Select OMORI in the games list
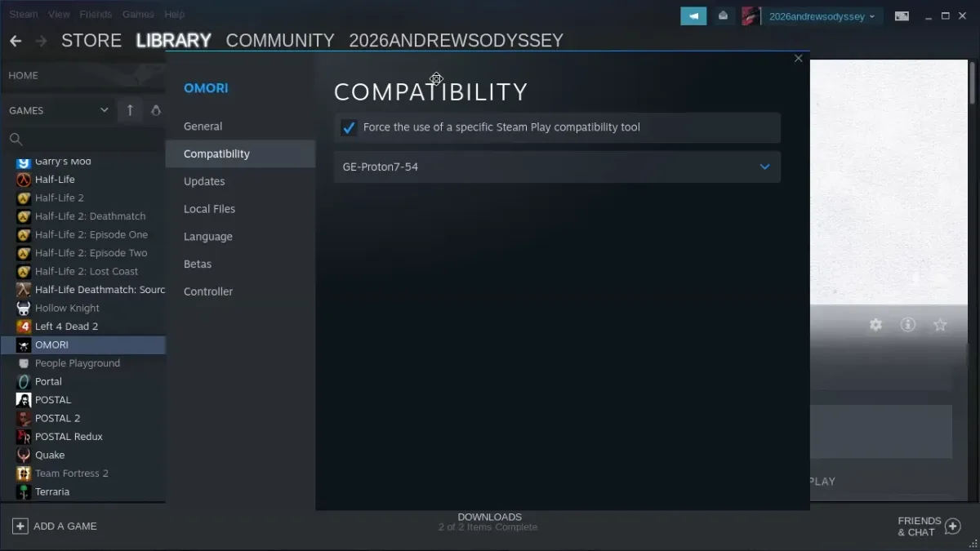 click(x=82, y=344)
